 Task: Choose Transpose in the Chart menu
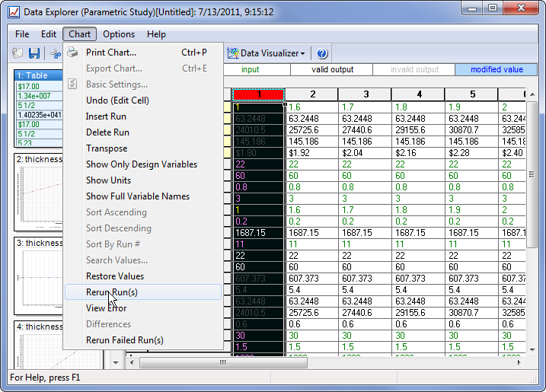[x=107, y=148]
